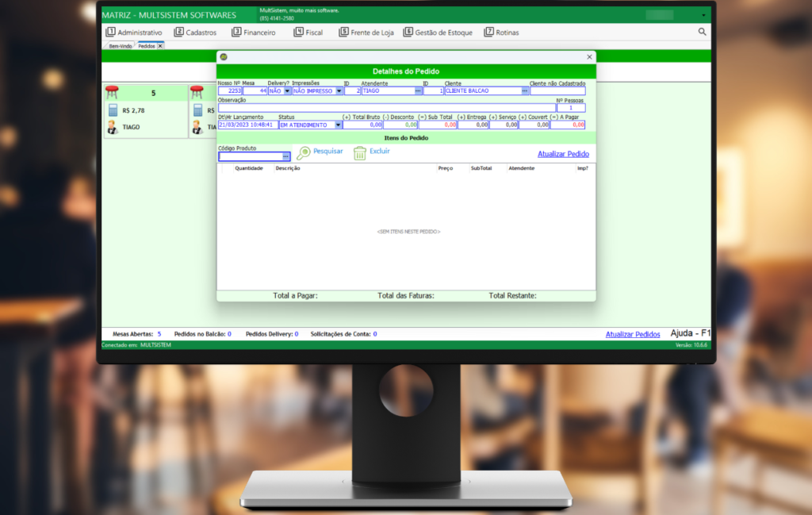The height and width of the screenshot is (515, 812).
Task: Click the red stool icon on table 5
Action: coord(112,93)
